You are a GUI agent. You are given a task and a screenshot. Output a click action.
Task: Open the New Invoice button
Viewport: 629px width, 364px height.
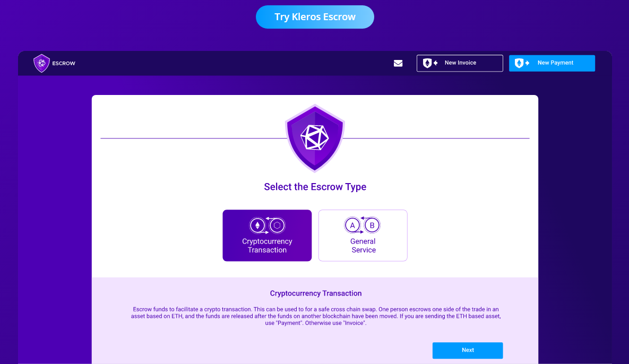(x=460, y=63)
